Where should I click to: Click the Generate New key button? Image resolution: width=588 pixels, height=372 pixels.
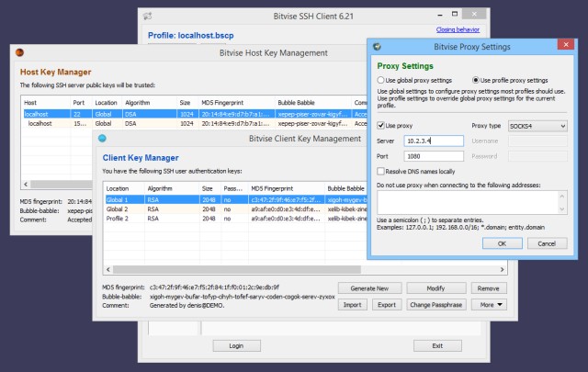pyautogui.click(x=369, y=288)
